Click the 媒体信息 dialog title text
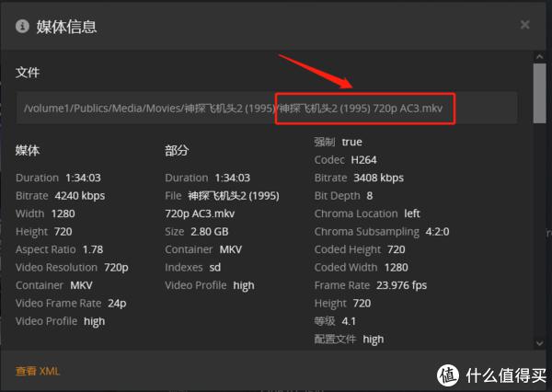Viewport: 552px width, 392px height. 67,26
